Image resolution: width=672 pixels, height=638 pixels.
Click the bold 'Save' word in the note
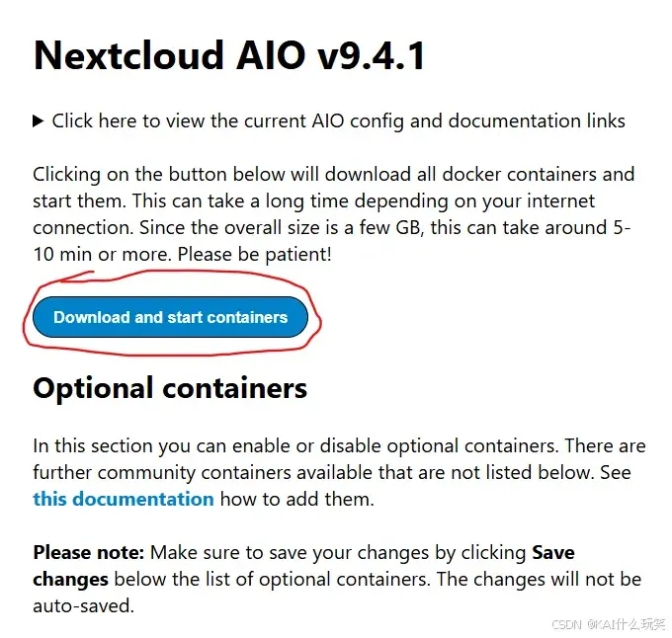pos(552,552)
